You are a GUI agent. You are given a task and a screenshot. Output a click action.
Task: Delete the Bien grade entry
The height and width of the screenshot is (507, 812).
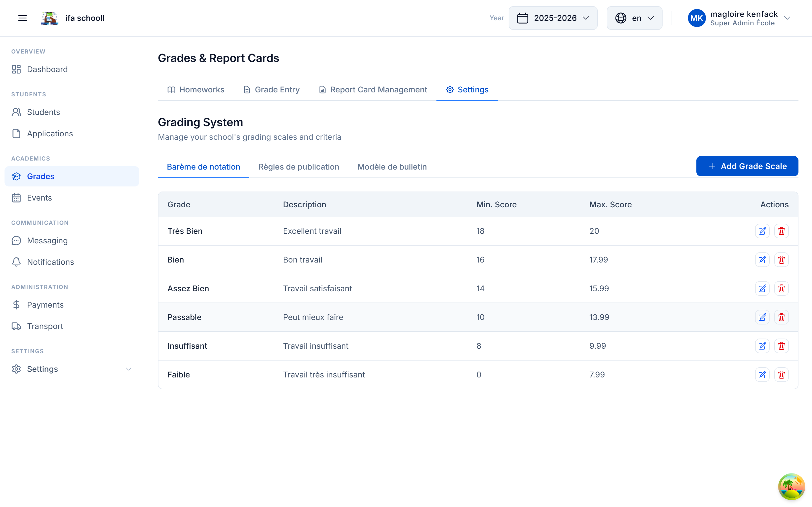coord(781,259)
